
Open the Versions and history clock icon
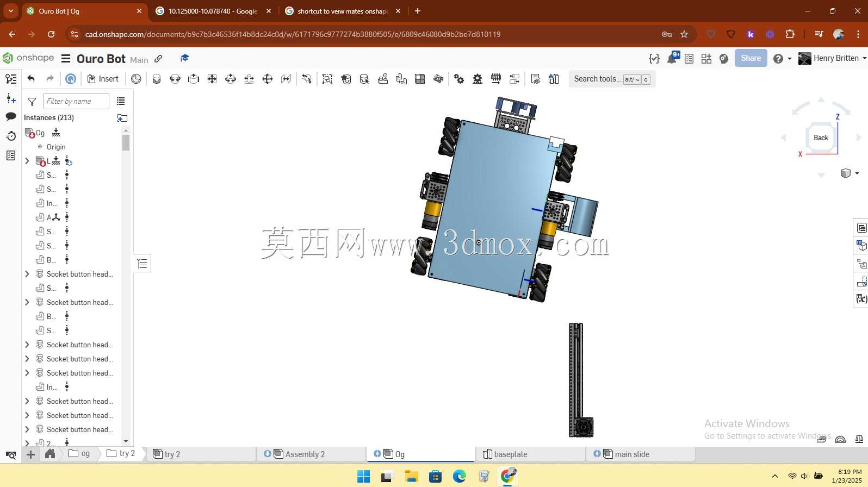tap(11, 136)
